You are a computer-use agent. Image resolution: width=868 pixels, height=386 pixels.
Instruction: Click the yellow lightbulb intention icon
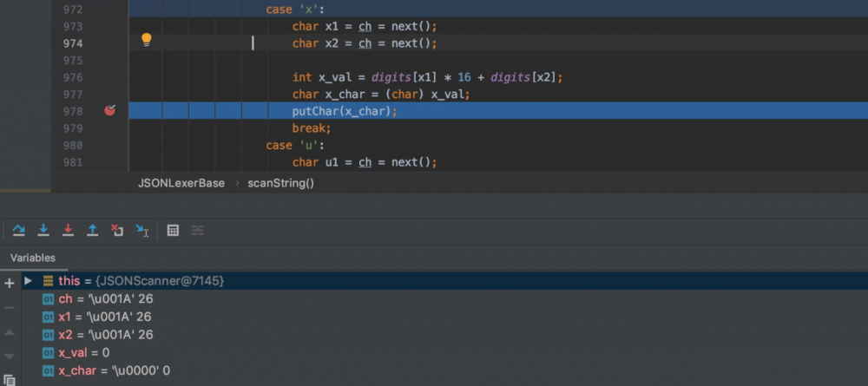(146, 39)
